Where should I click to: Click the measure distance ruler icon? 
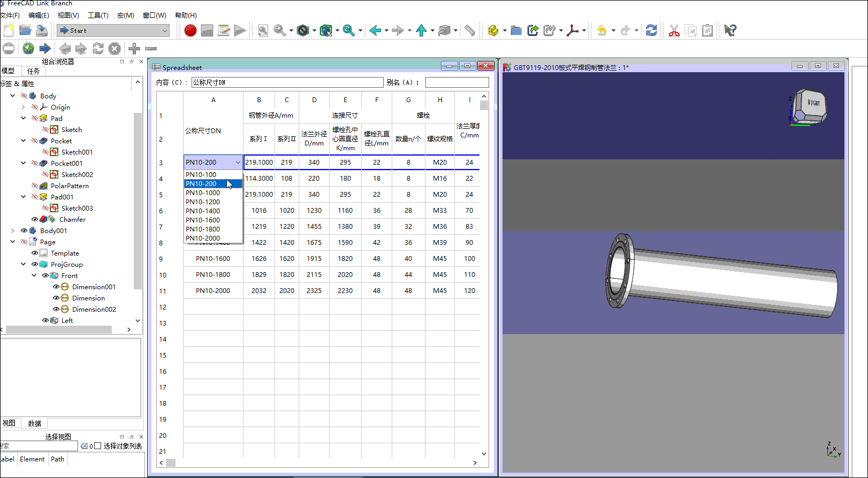point(469,30)
